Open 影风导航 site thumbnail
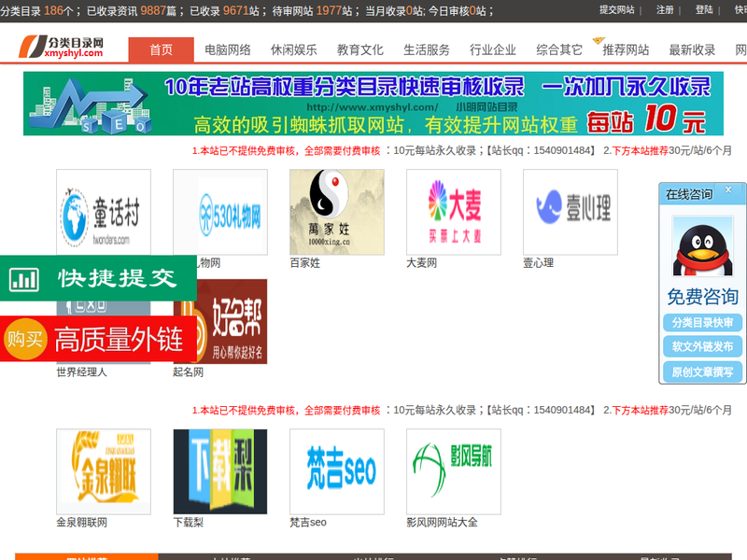The image size is (747, 560). 454,471
